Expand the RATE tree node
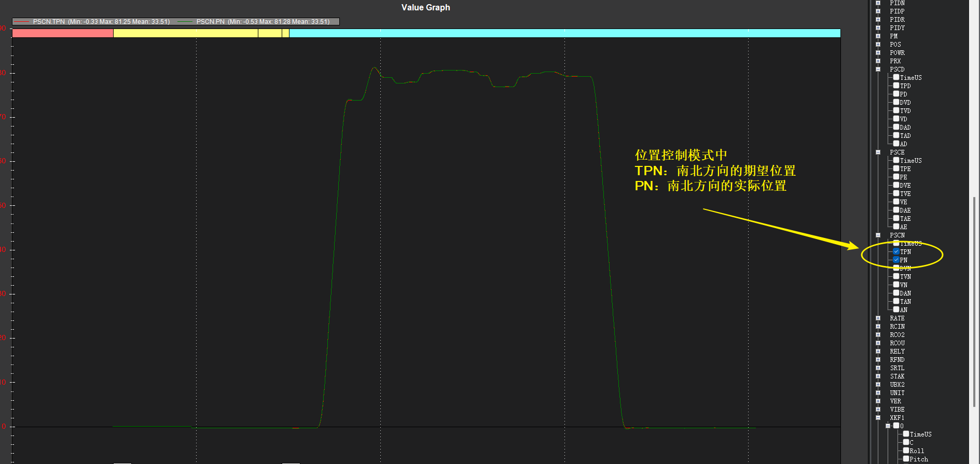Image resolution: width=980 pixels, height=464 pixels. point(878,318)
